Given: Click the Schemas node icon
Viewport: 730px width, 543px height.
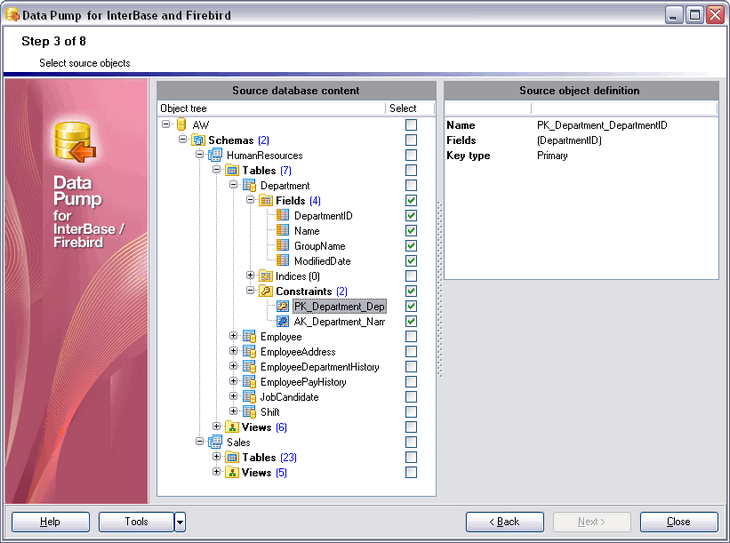Looking at the screenshot, I should 198,140.
